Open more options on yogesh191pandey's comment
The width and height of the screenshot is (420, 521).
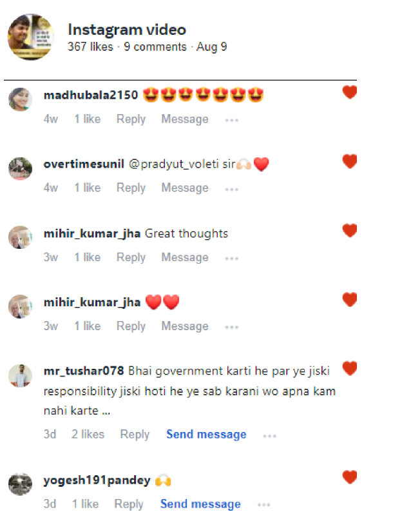(263, 505)
